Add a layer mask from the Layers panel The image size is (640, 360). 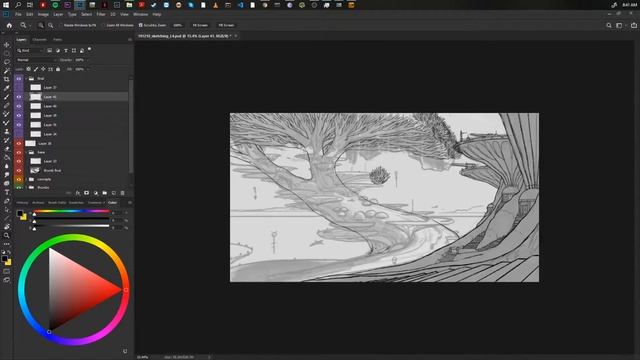pyautogui.click(x=87, y=193)
